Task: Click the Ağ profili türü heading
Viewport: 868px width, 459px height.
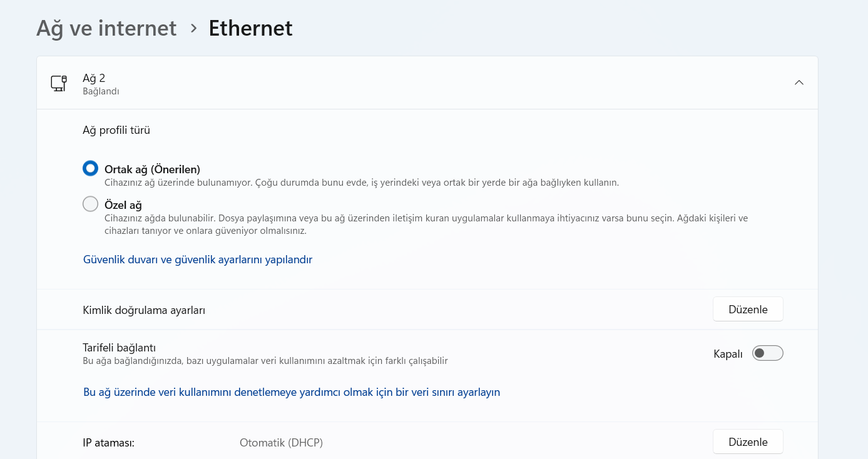Action: point(116,130)
